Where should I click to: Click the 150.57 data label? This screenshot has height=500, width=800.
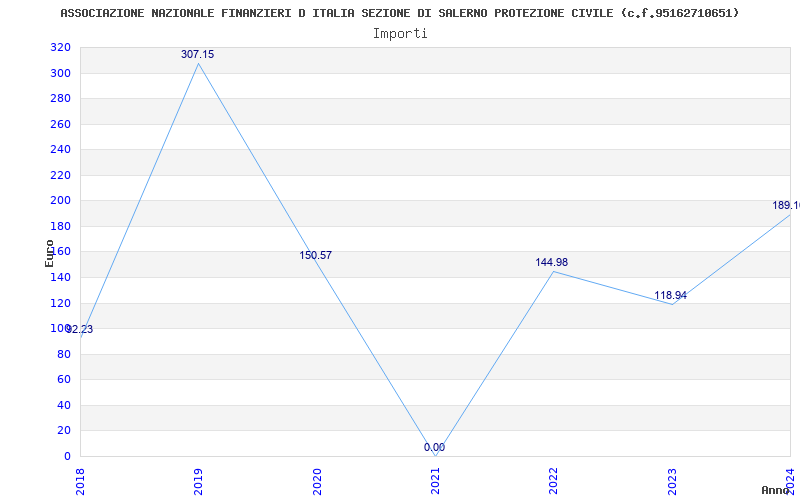point(315,255)
